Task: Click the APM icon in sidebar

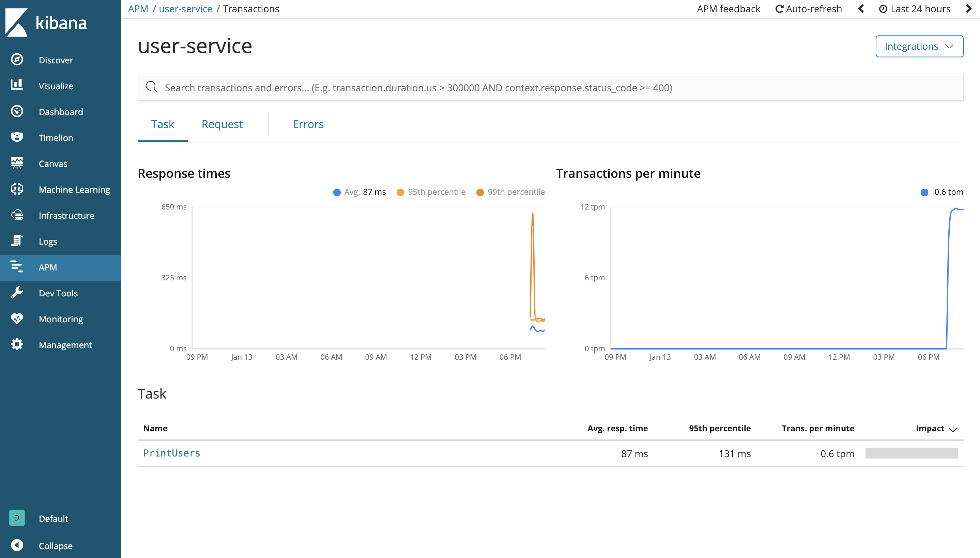Action: (17, 266)
